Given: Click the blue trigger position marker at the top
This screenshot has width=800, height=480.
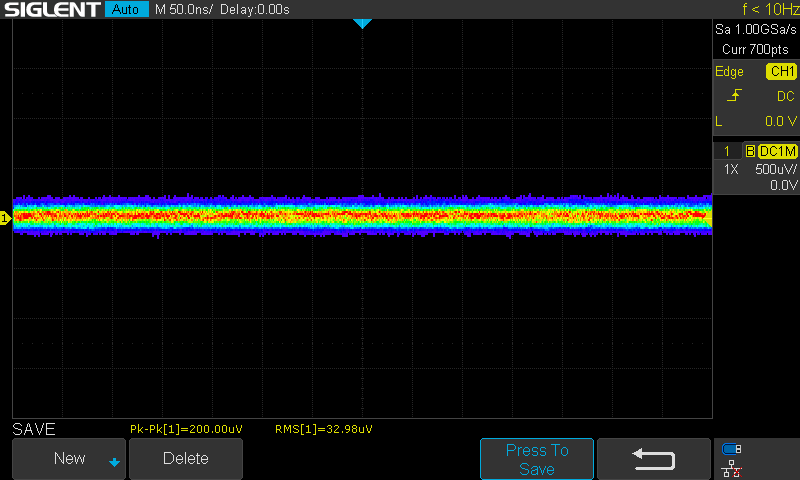Looking at the screenshot, I should [x=362, y=23].
